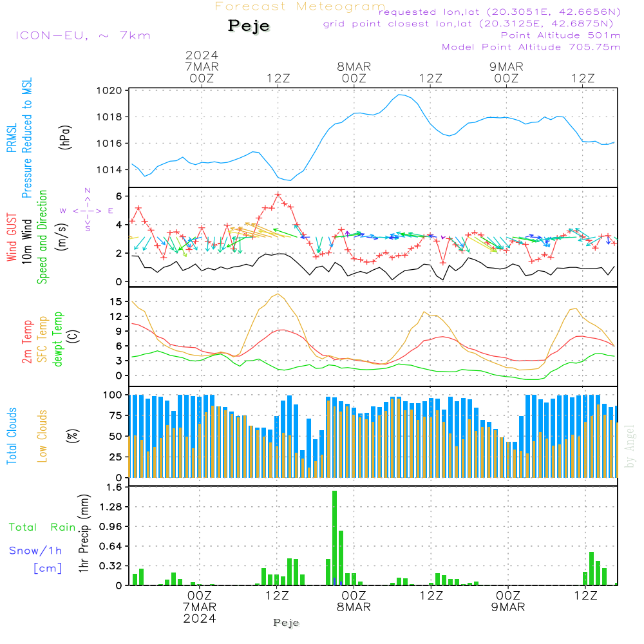This screenshot has width=644, height=644.
Task: Click the '7MAR' date below the precipitation chart
Action: point(200,607)
